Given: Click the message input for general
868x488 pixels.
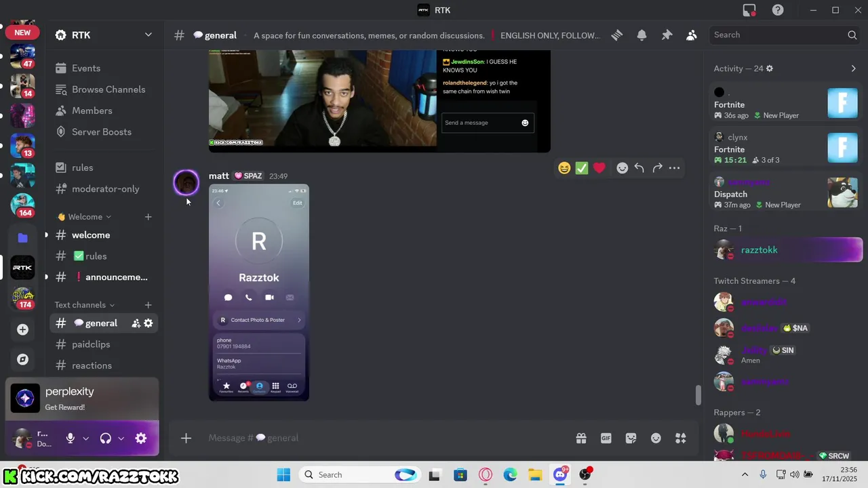Looking at the screenshot, I should coord(387,438).
